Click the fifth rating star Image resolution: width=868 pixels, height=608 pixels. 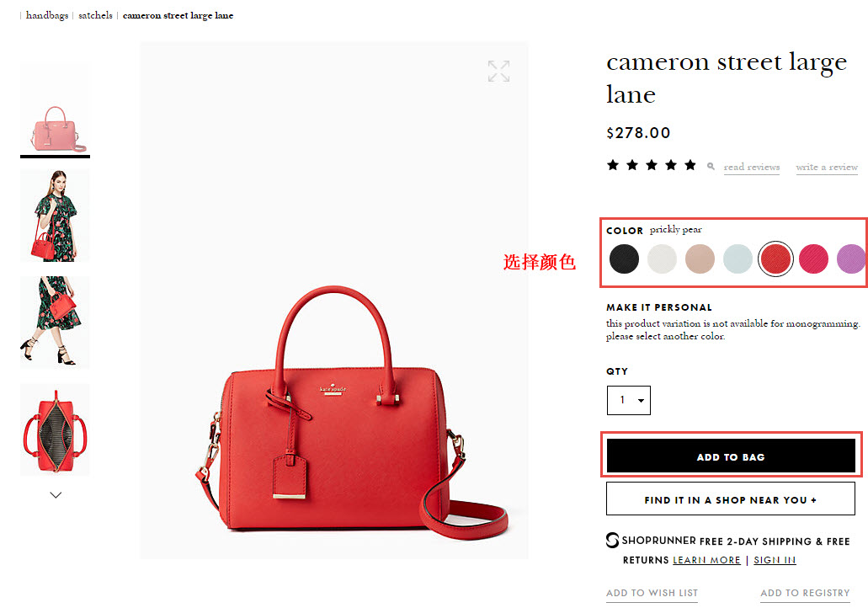[690, 165]
